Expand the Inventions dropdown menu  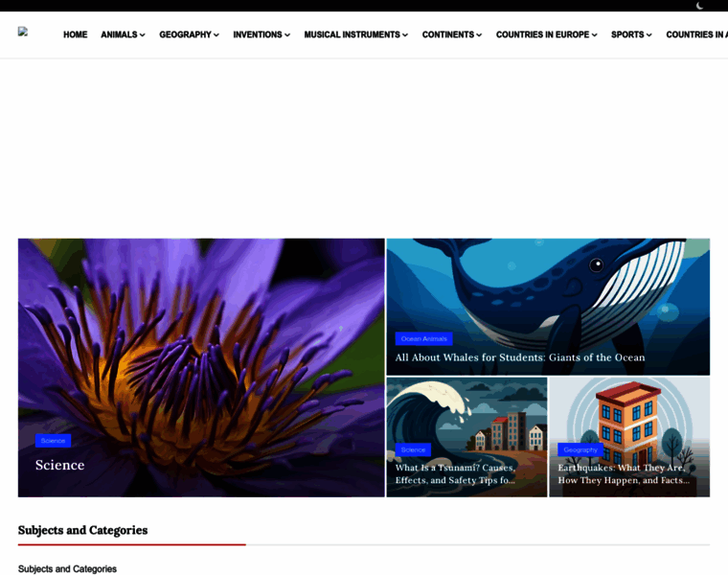click(262, 34)
